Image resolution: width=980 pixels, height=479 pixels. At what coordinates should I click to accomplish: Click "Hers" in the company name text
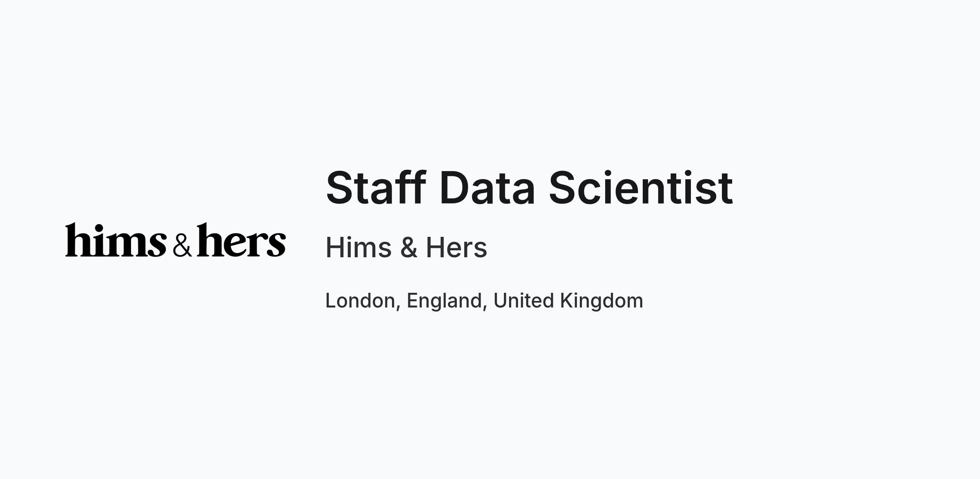tap(457, 247)
